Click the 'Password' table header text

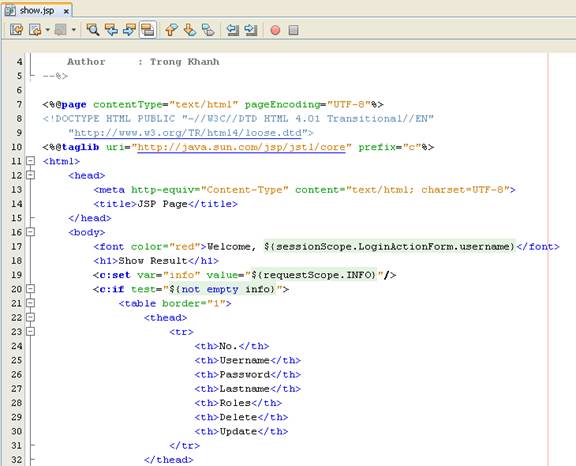pyautogui.click(x=244, y=375)
